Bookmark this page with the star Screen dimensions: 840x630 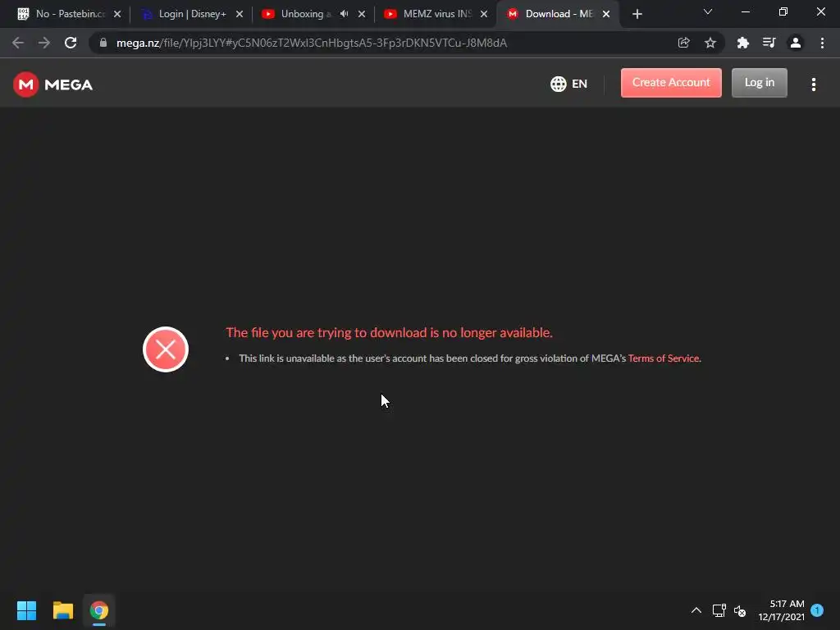click(710, 43)
